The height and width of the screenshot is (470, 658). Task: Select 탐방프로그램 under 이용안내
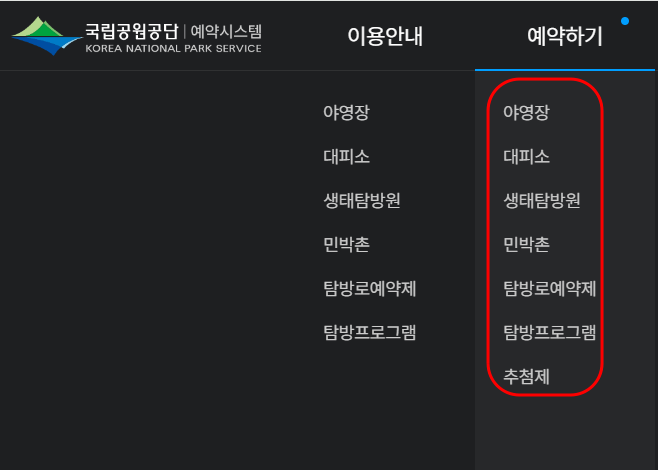tap(369, 332)
